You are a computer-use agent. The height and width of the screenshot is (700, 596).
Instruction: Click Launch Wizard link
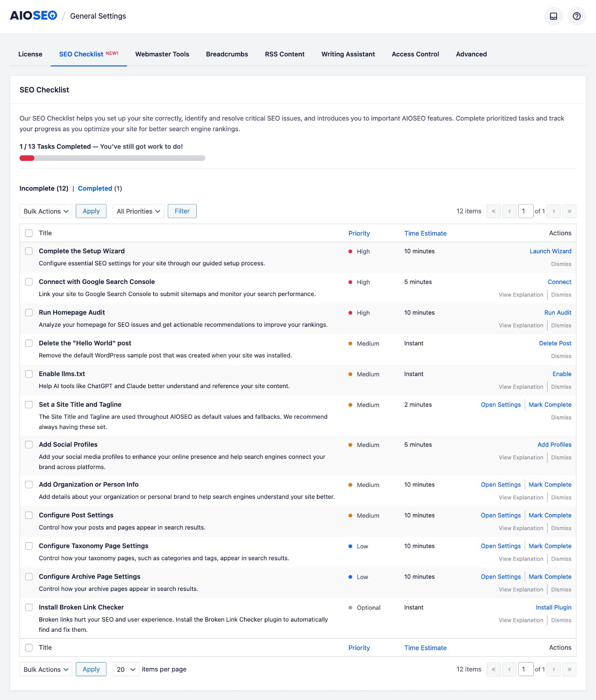click(550, 251)
